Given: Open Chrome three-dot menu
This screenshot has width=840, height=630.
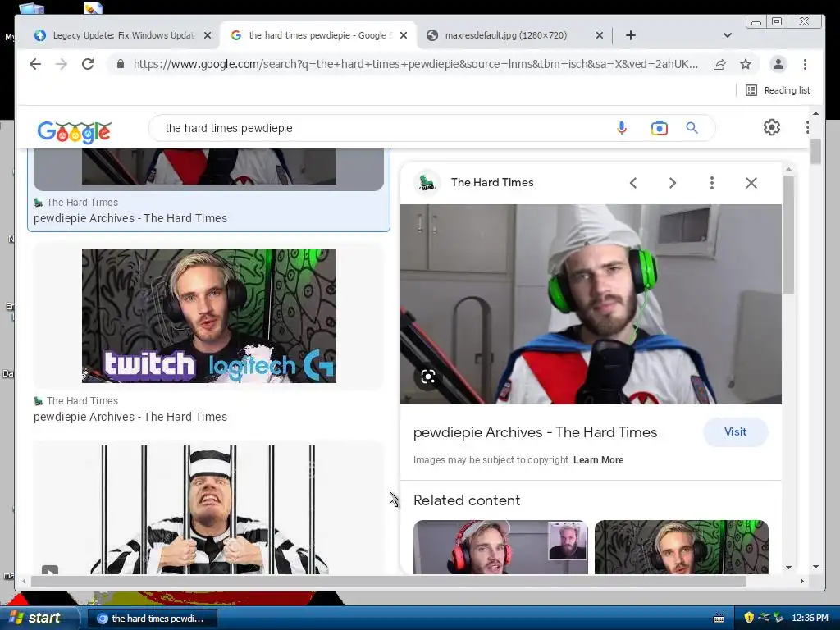Looking at the screenshot, I should 805,64.
